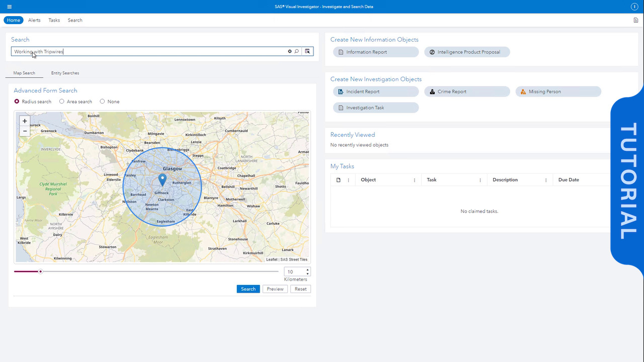644x362 pixels.
Task: Click the Due Date column header
Action: point(569,179)
